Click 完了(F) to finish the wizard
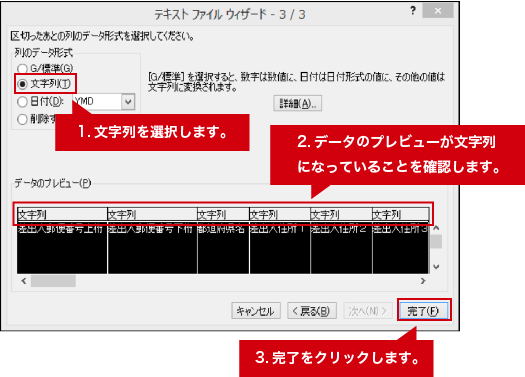This screenshot has width=525, height=377. (x=424, y=311)
